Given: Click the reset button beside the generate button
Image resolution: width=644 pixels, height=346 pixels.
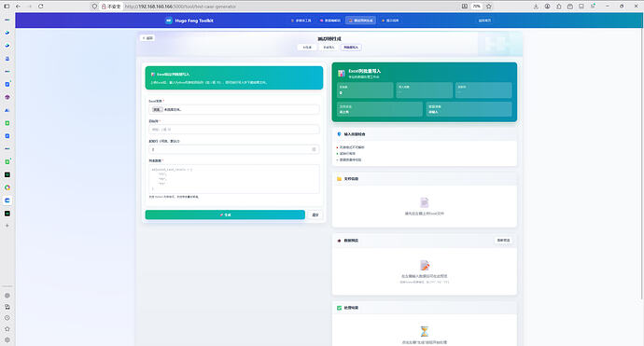Looking at the screenshot, I should (x=315, y=215).
